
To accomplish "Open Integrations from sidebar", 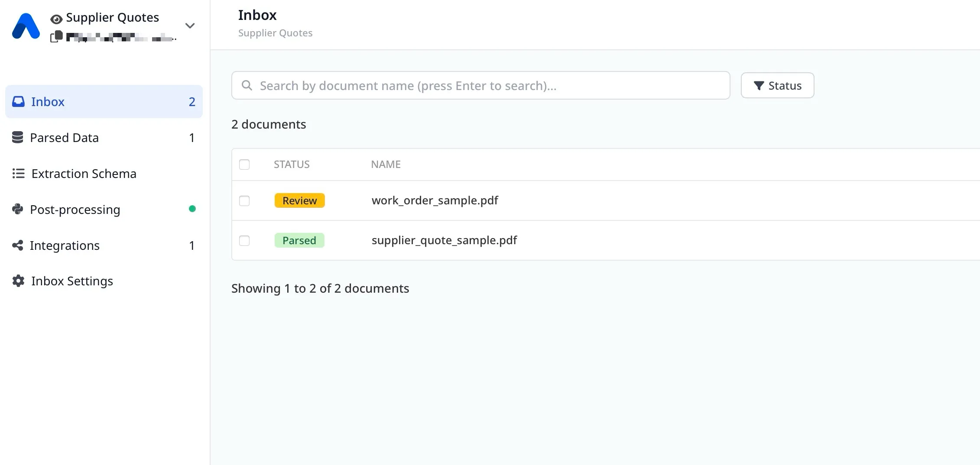I will click(104, 245).
